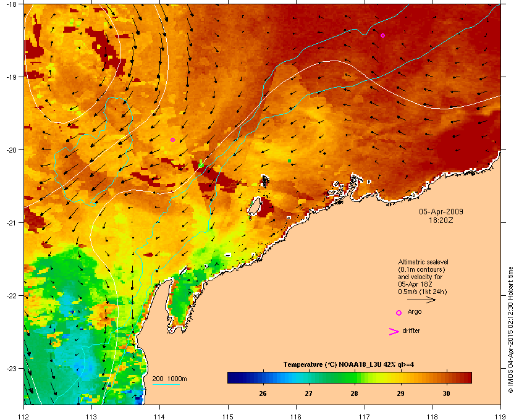Select the '18:20Z' time label
This screenshot has height=420, width=519.
[441, 220]
